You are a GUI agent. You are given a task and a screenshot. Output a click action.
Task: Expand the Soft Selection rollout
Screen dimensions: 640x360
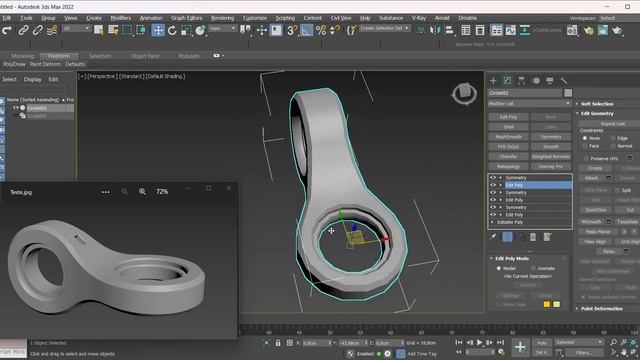coord(597,104)
